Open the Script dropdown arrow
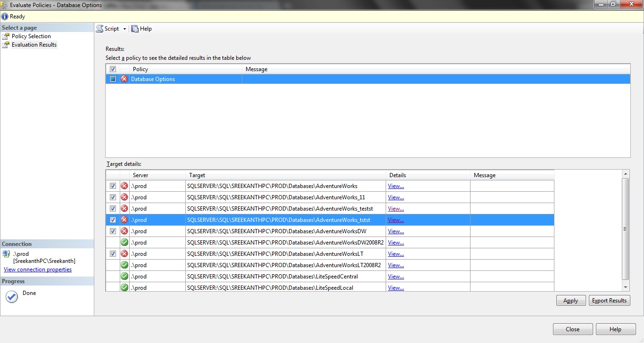This screenshot has height=343, width=644. coord(124,29)
